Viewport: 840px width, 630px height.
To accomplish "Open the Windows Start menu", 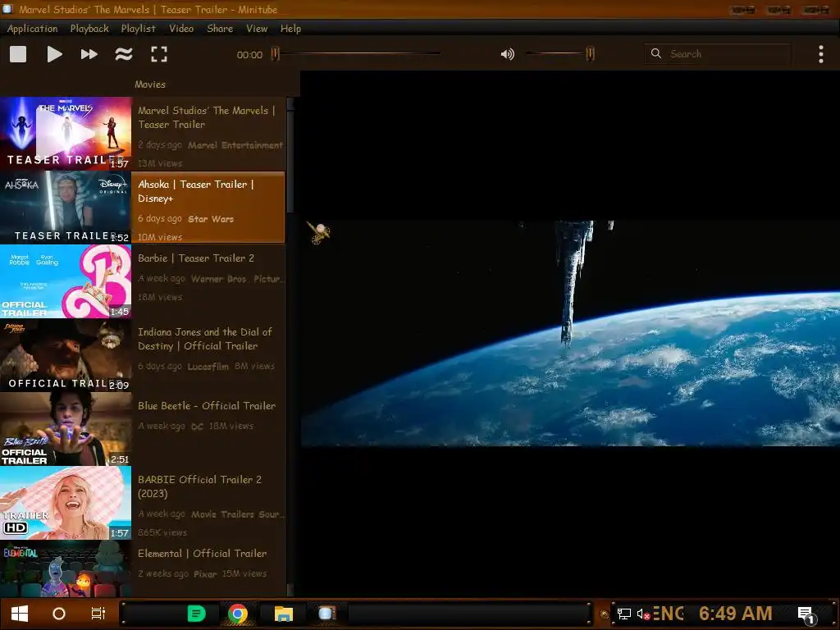I will tap(20, 614).
